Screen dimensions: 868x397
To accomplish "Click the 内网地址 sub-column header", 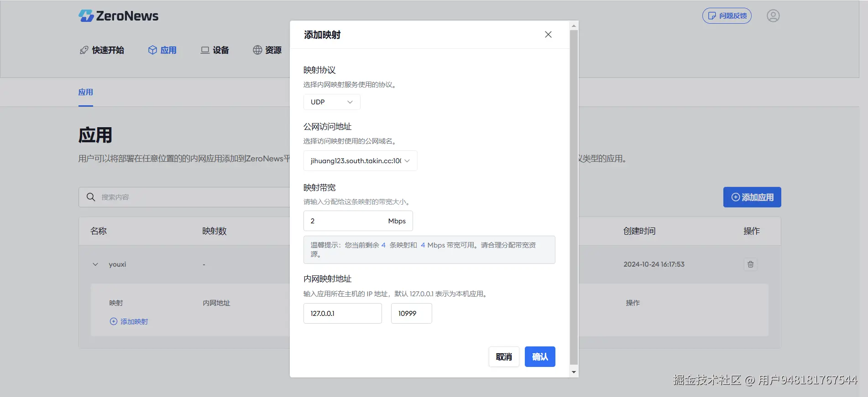I will pyautogui.click(x=216, y=303).
